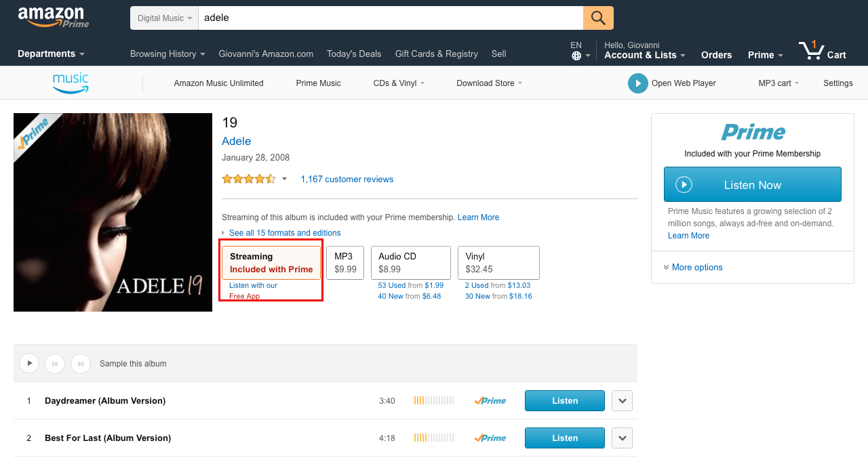Click the Daydreamer (Album Version) track title
The width and height of the screenshot is (868, 462).
[105, 401]
